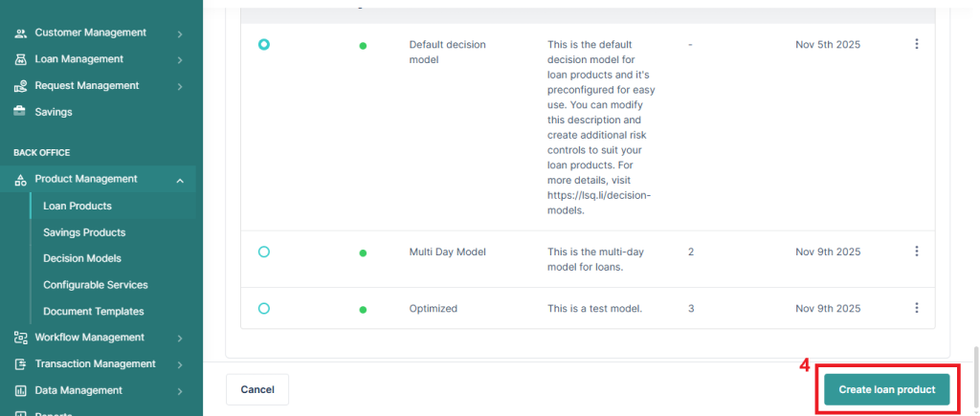Click the Request Management icon
The image size is (980, 416).
[x=20, y=86]
